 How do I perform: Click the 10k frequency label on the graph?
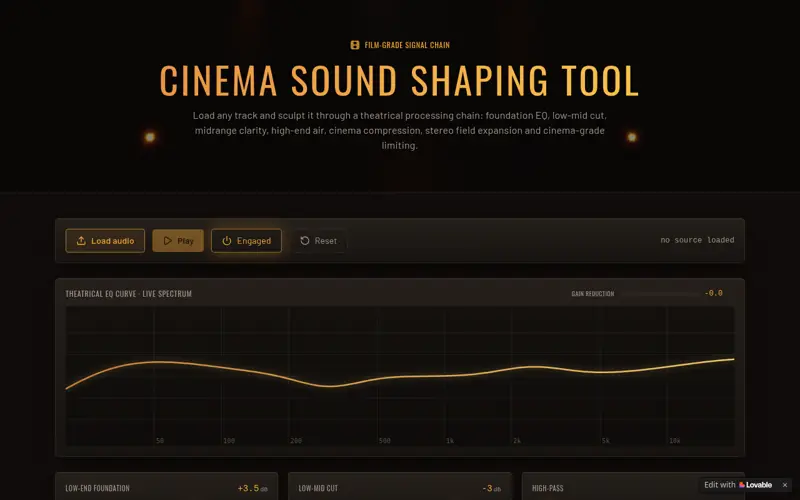[674, 440]
